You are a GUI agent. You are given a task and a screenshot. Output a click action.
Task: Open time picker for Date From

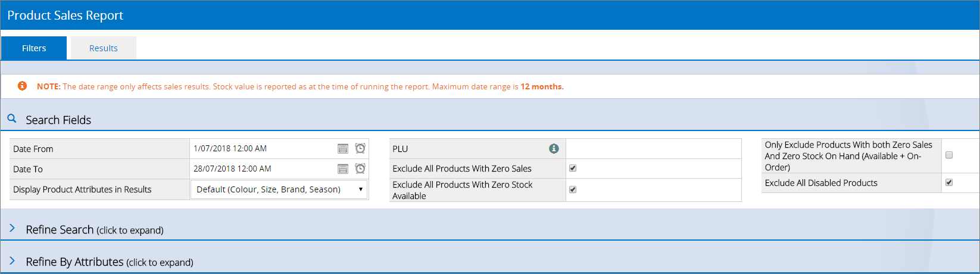tap(360, 148)
